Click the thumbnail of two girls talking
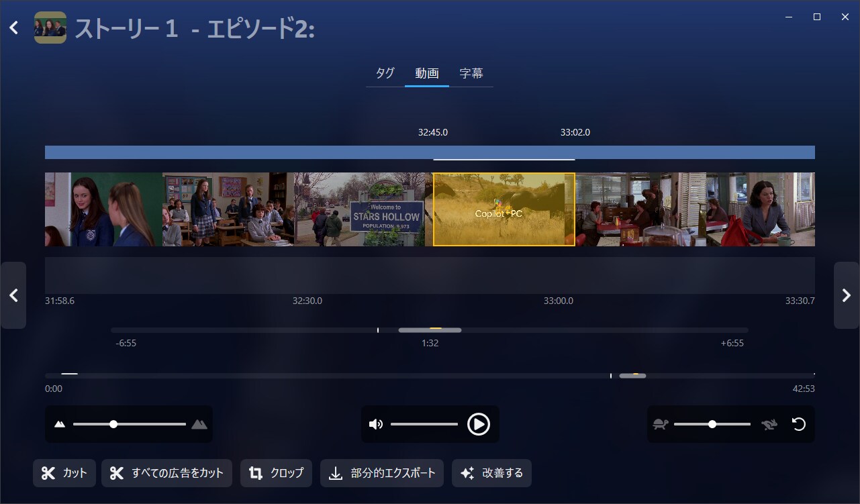The width and height of the screenshot is (860, 504). pyautogui.click(x=104, y=209)
